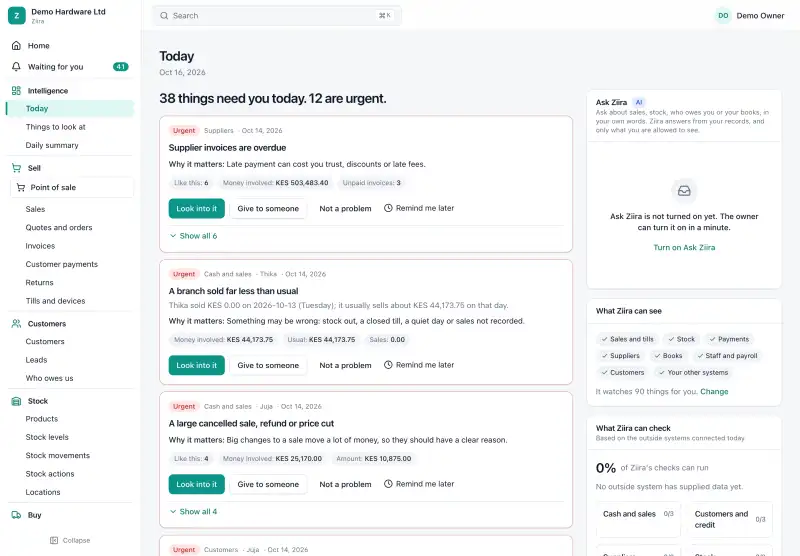Look into it for large cancelled sale
800x556 pixels.
click(196, 484)
